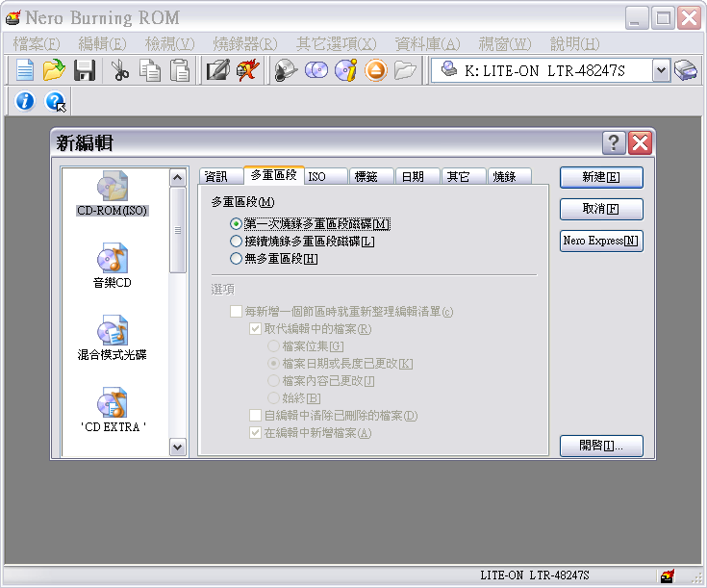Switch to the 標籤 tab

pyautogui.click(x=372, y=176)
